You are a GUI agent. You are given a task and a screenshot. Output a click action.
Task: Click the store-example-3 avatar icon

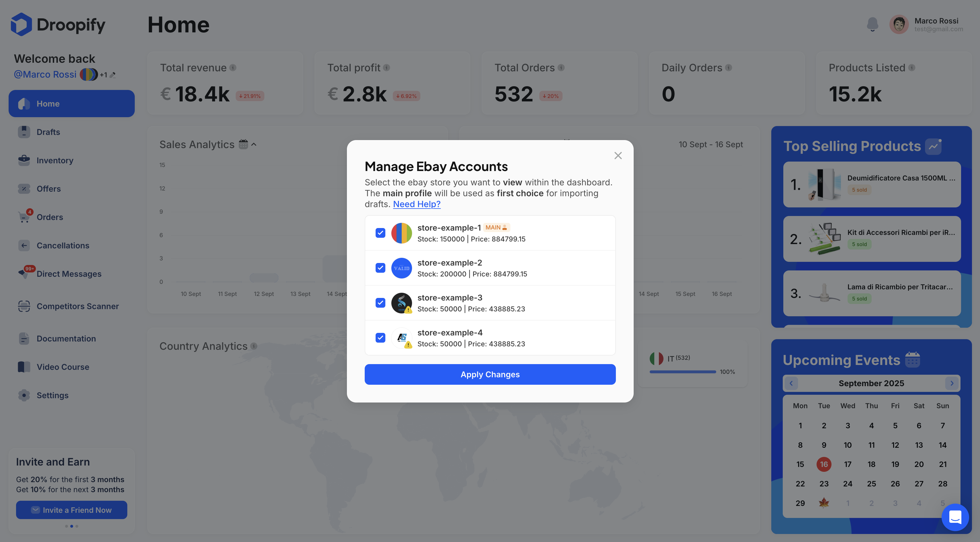tap(401, 303)
